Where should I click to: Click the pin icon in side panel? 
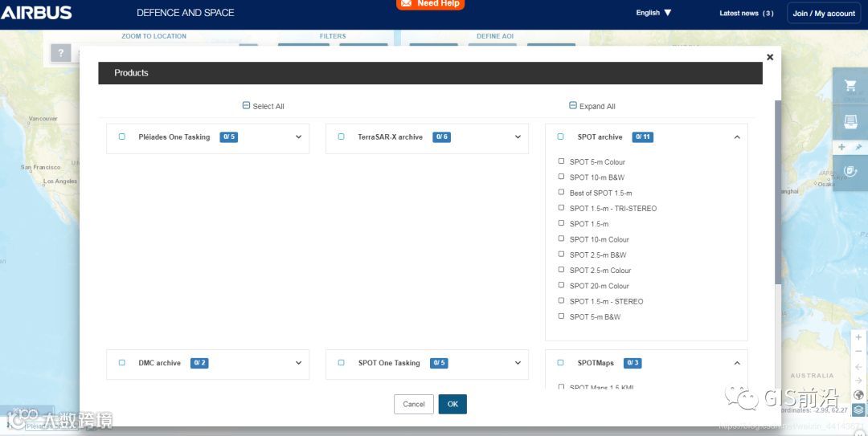tap(858, 147)
